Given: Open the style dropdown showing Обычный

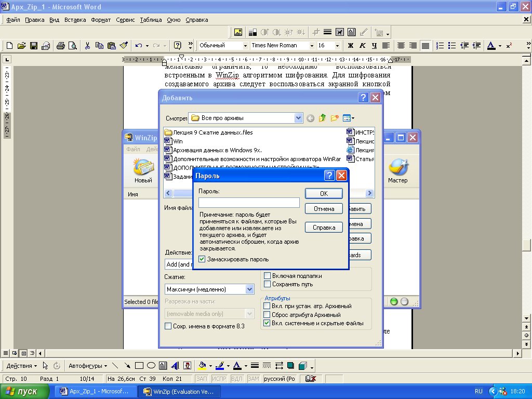Looking at the screenshot, I should click(x=245, y=46).
